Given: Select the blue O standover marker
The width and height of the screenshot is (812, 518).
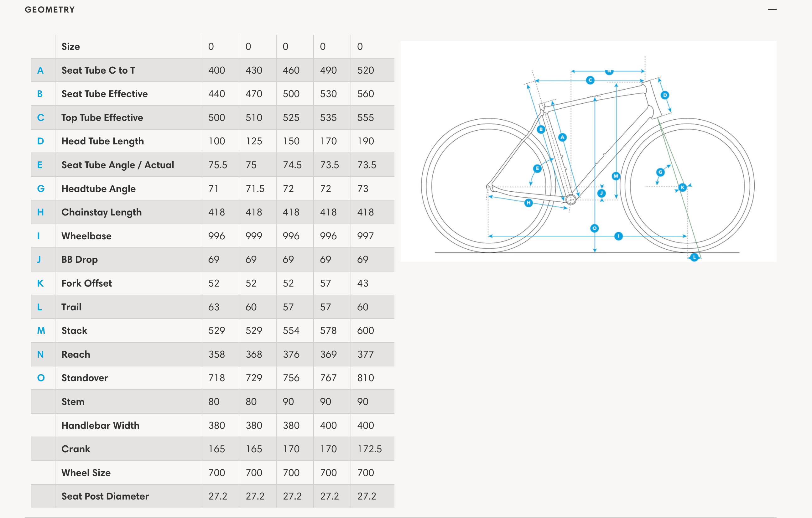Looking at the screenshot, I should coord(595,228).
